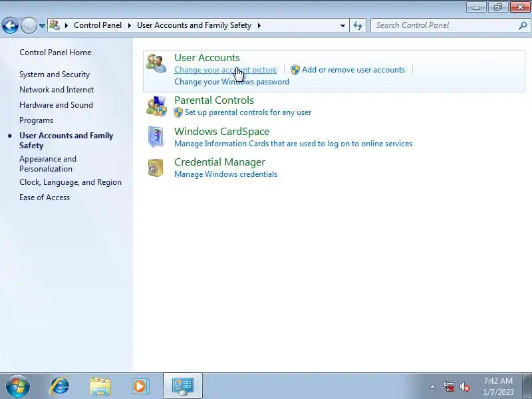The width and height of the screenshot is (532, 399).
Task: Click the network status tray icon
Action: click(x=449, y=386)
